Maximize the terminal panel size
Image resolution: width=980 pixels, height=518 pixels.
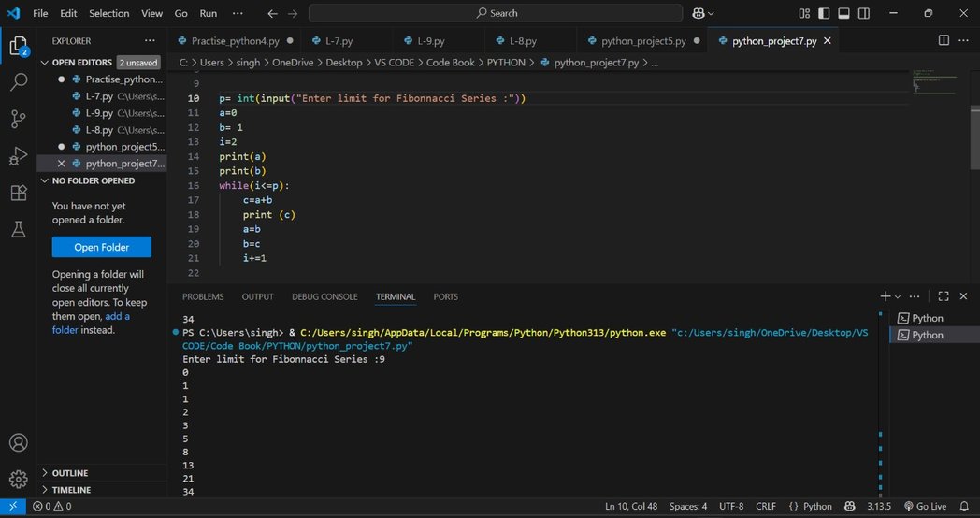pos(944,296)
